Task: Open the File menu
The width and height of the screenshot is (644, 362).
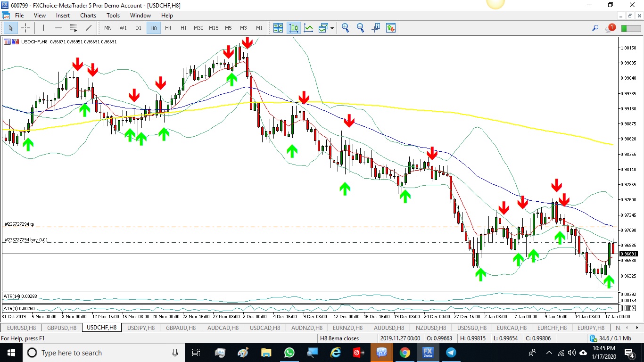Action: pos(19,16)
